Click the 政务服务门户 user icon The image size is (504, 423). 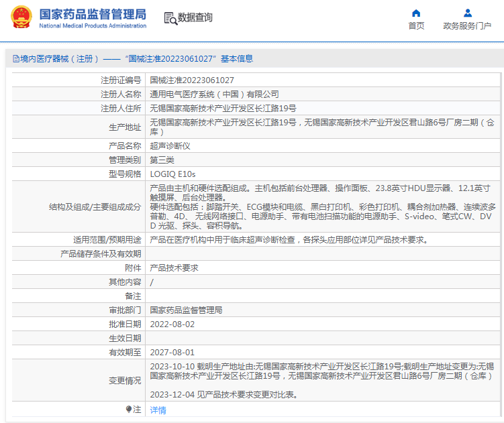coord(468,13)
